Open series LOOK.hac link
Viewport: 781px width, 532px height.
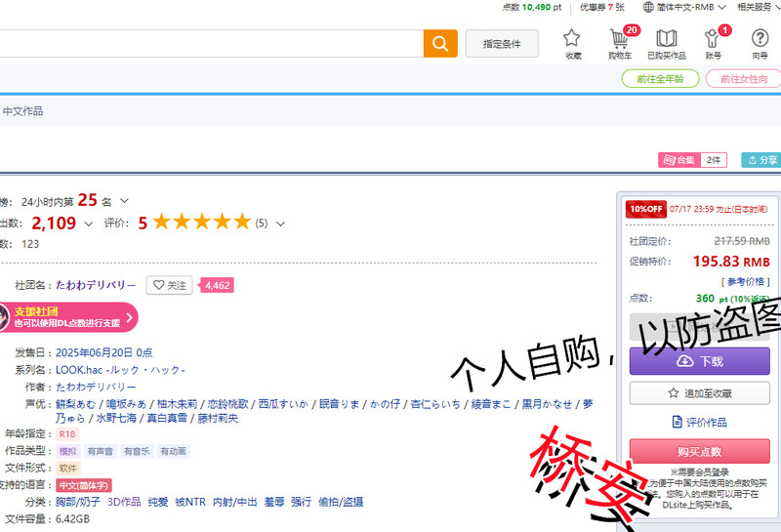point(120,370)
